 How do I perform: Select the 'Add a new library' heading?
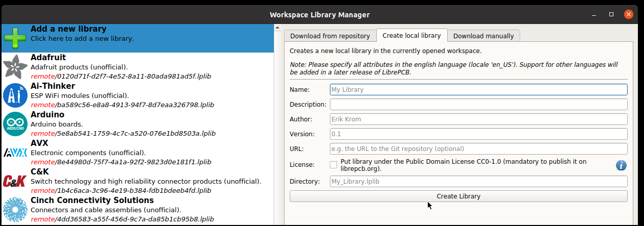68,29
